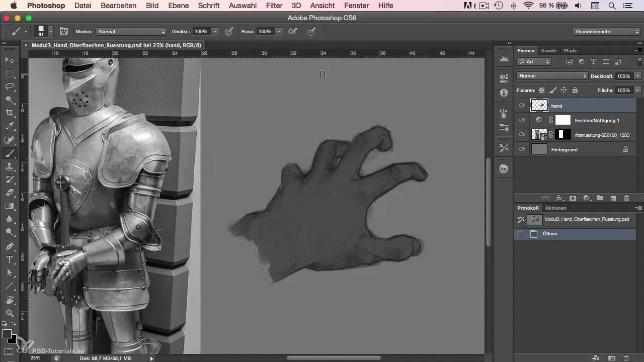This screenshot has height=362, width=644.
Task: Open the Deckkr. opacity dropdown arrow
Action: pos(215,31)
